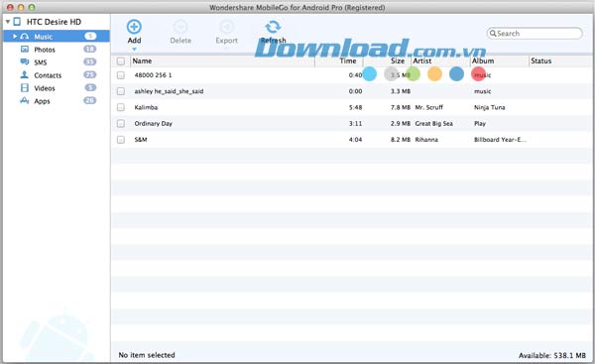Click the 7.8 MB size value
The image size is (595, 364).
401,107
